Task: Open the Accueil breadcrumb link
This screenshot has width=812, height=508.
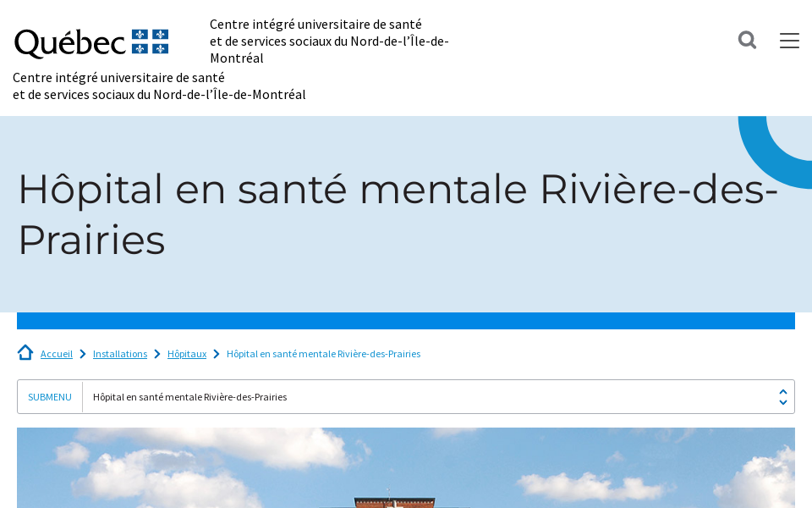Action: pos(56,353)
